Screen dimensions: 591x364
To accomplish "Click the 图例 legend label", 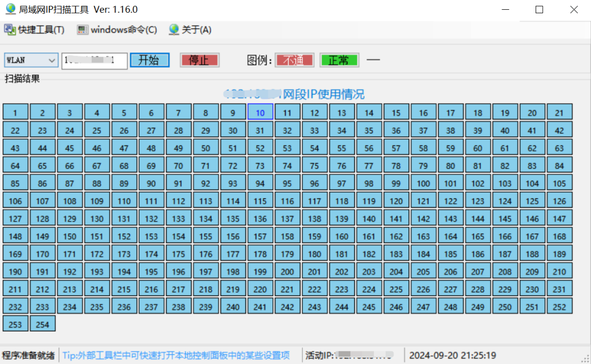I will click(259, 61).
